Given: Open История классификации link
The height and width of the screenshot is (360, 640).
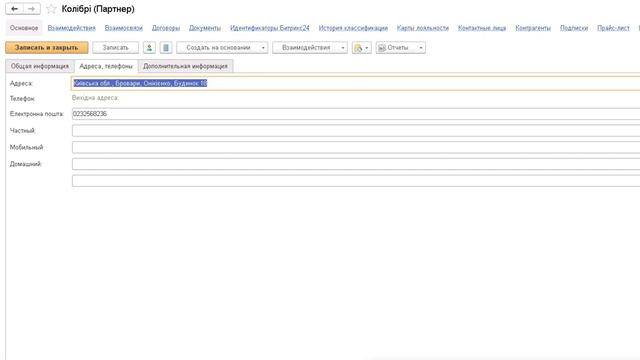Looking at the screenshot, I should pos(353,28).
